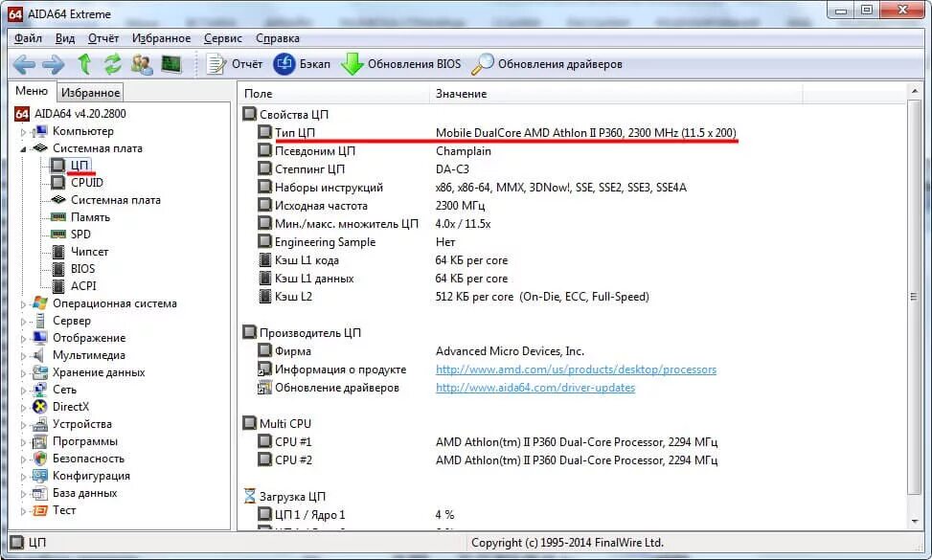Click the Операционная система Windows flag icon

click(x=40, y=303)
